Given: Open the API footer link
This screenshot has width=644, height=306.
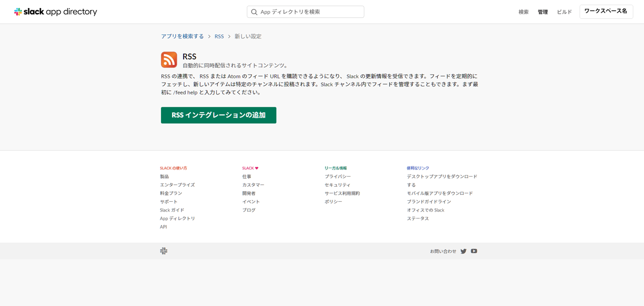Looking at the screenshot, I should coord(163,227).
